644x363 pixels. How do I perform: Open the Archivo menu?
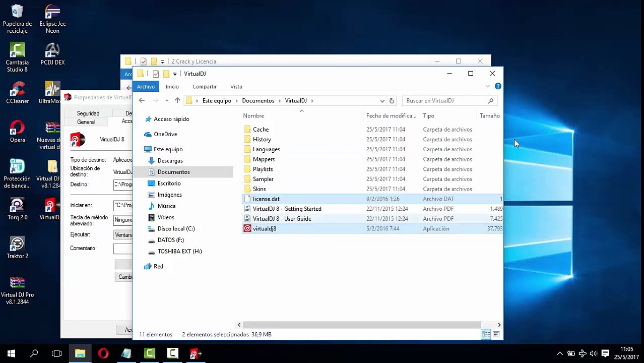146,87
